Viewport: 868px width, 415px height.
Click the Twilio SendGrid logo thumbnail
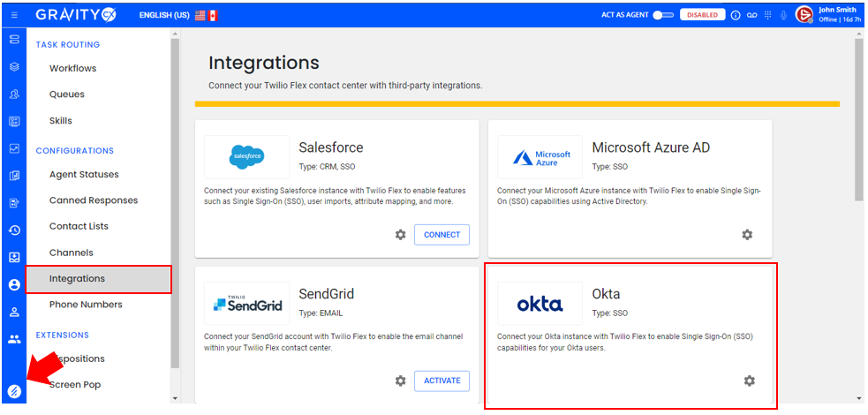point(246,303)
